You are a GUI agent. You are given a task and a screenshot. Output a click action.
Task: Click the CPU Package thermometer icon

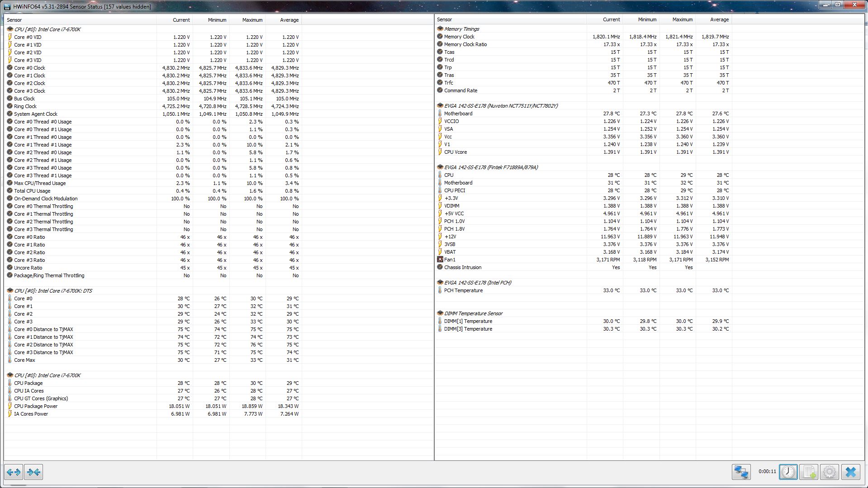tap(10, 383)
